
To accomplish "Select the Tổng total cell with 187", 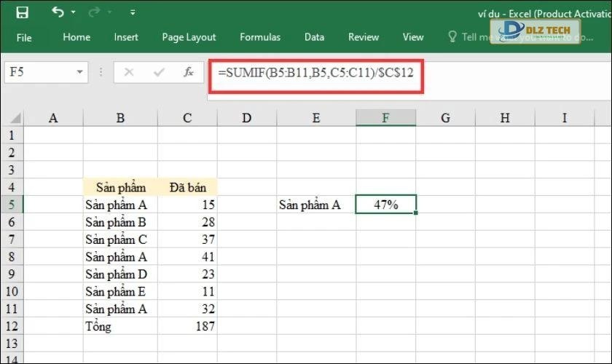I will click(187, 327).
